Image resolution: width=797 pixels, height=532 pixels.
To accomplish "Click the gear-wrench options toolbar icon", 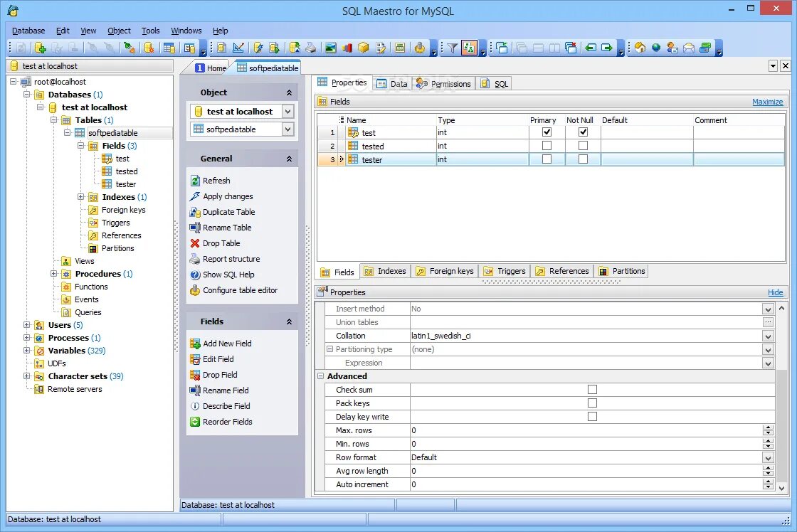I will (419, 48).
